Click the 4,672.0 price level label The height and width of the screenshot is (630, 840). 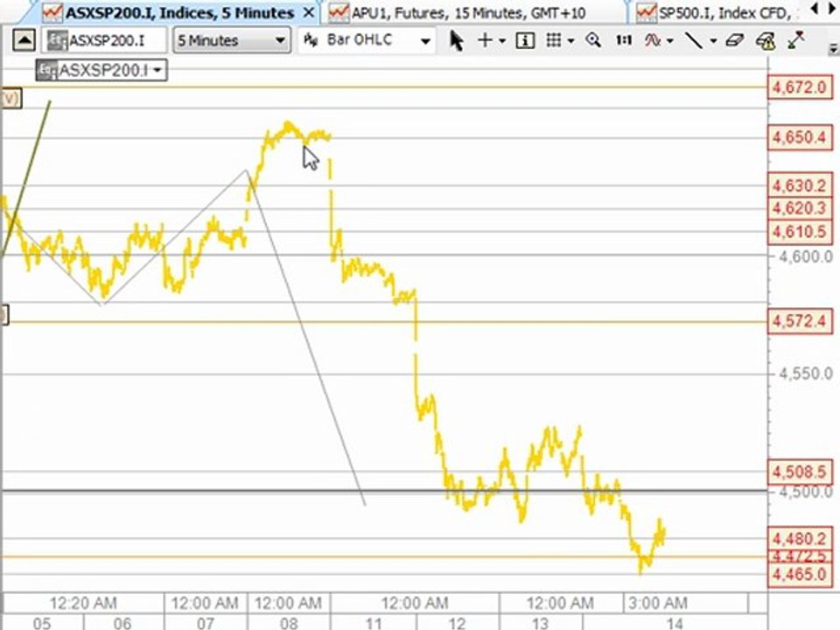tap(800, 87)
